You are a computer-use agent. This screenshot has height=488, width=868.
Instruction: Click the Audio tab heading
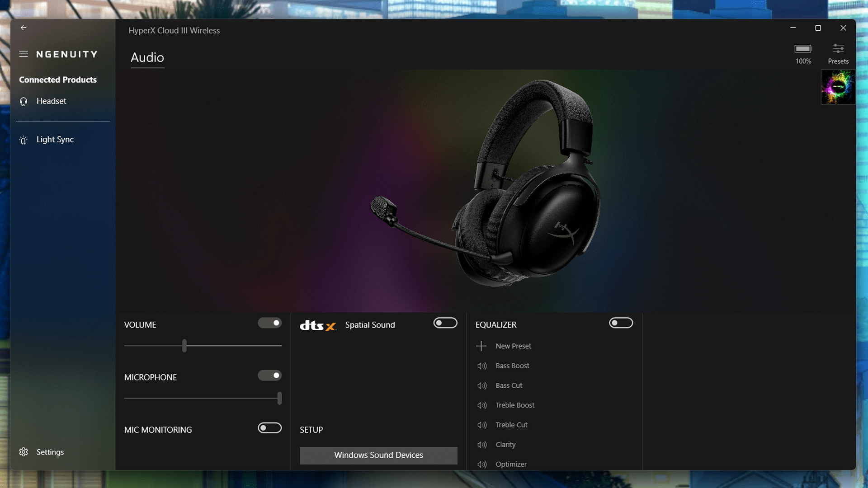[x=147, y=58]
